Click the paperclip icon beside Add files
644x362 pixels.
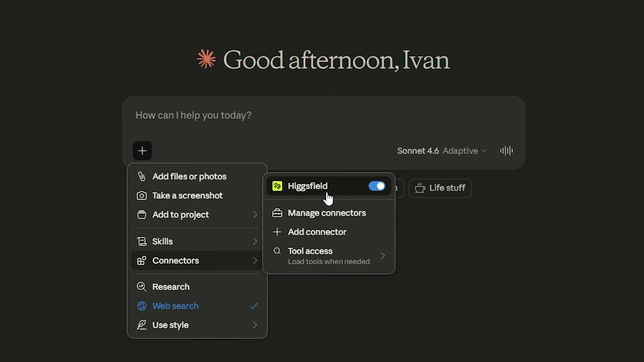pos(142,177)
